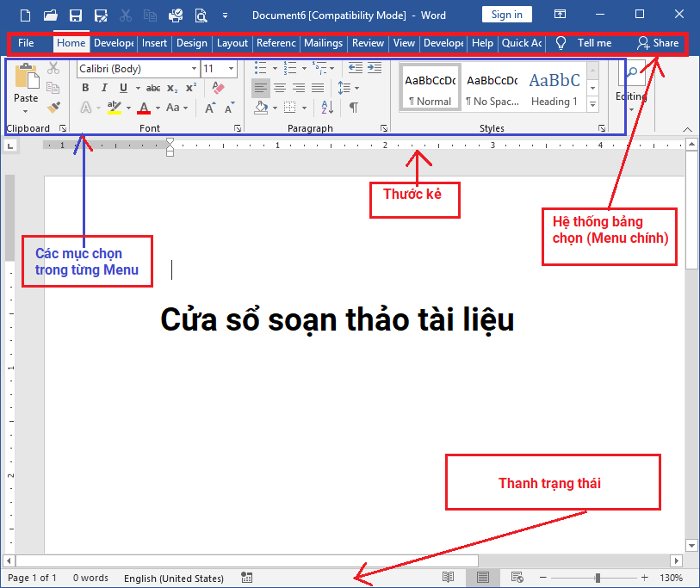700x588 pixels.
Task: Open the Ribbon Display Options icon
Action: click(x=560, y=15)
